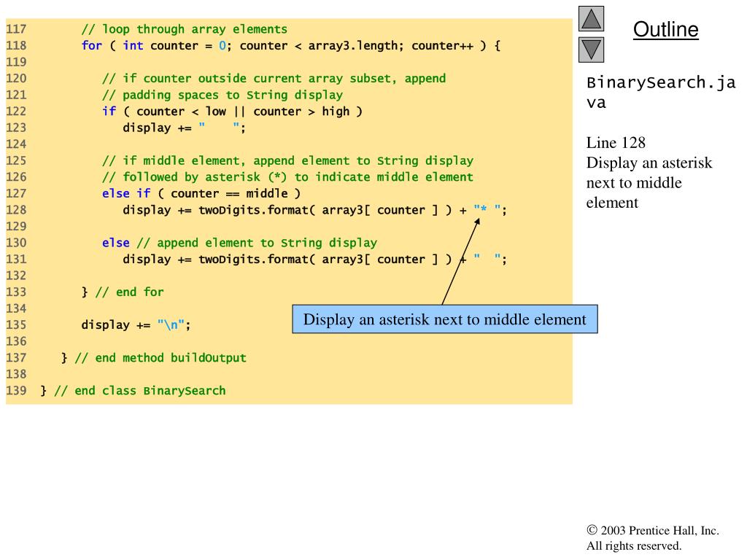Click the 'Line 128' note text
747x560 pixels.
point(616,142)
